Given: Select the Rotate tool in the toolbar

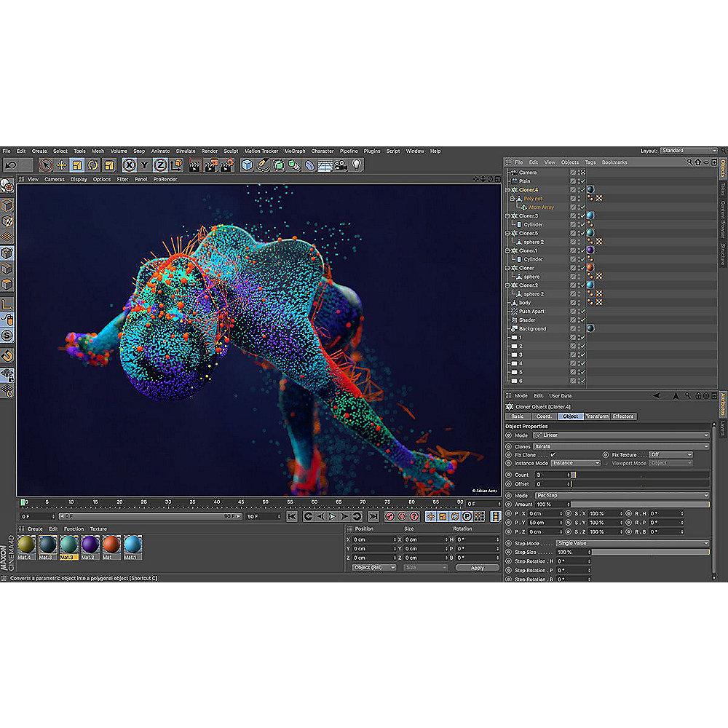Looking at the screenshot, I should (x=93, y=165).
